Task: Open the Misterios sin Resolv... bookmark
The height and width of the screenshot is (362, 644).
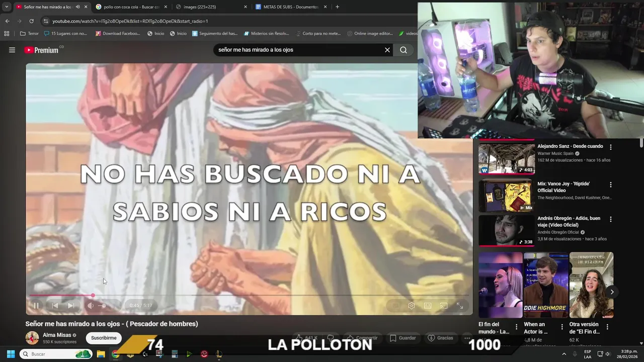Action: point(266,34)
